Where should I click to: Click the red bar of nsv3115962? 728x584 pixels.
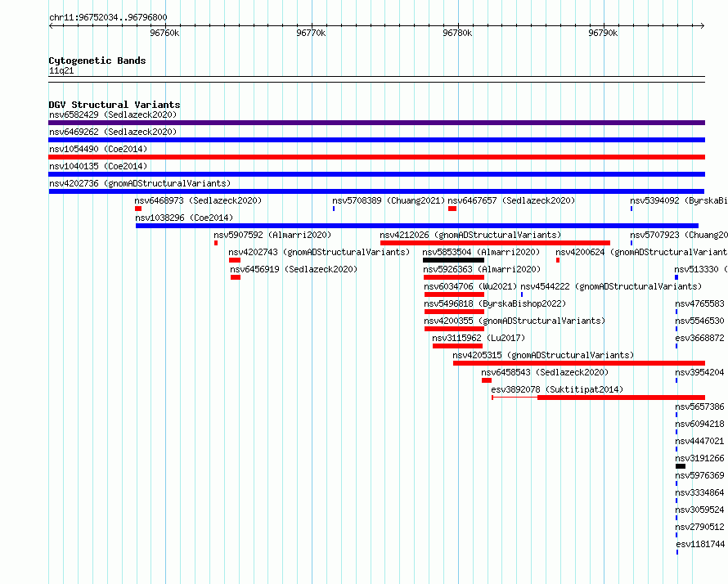click(x=457, y=346)
